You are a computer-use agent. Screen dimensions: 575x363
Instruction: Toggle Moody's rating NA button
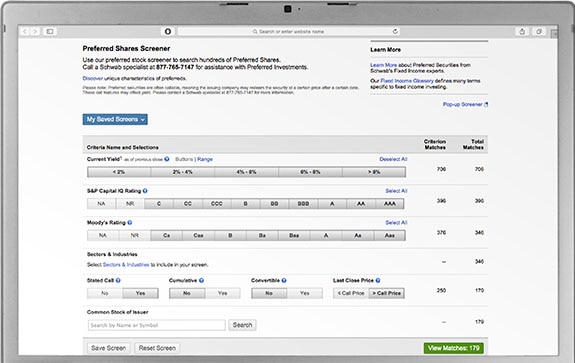[x=103, y=235]
